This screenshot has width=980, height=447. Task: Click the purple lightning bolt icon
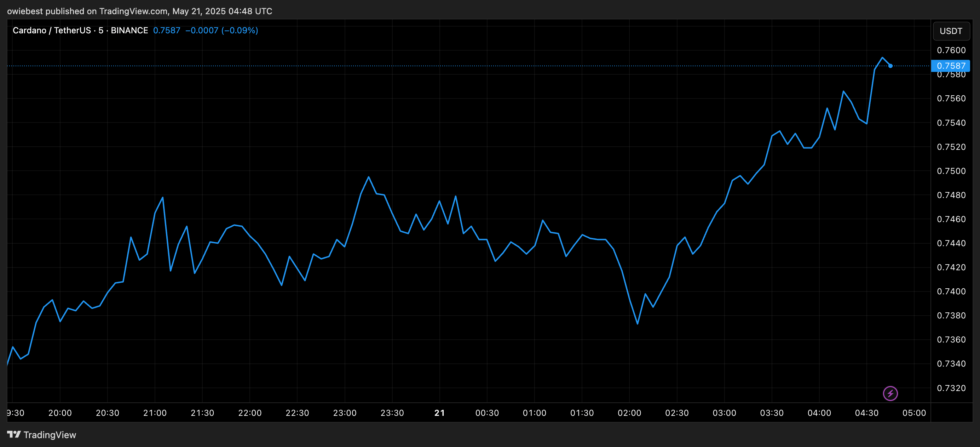pos(890,393)
